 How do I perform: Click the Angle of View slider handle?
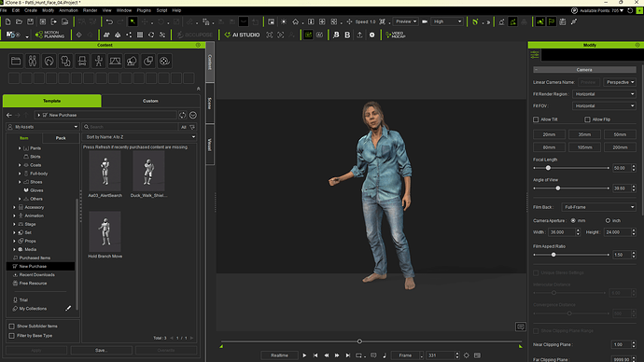point(558,188)
